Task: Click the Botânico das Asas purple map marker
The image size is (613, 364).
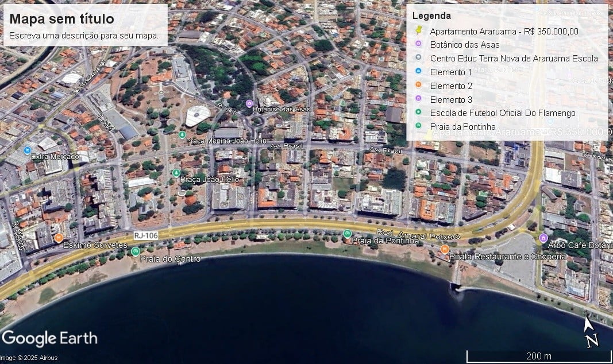Action: tap(249, 104)
